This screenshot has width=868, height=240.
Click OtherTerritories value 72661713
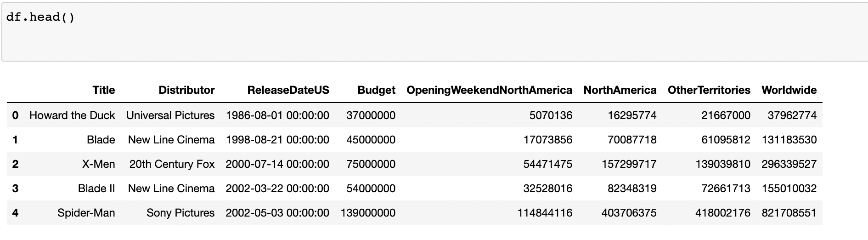tap(726, 189)
